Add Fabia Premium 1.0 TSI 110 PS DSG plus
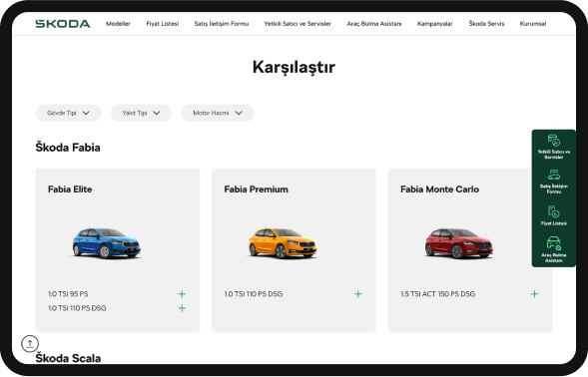Screen dimensions: 588x377 358,294
